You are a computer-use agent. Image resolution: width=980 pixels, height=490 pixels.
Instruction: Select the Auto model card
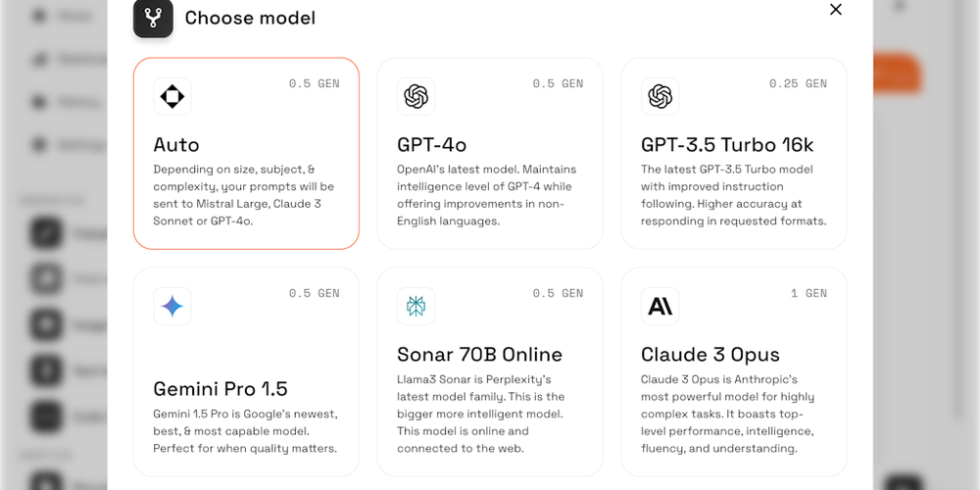point(246,153)
